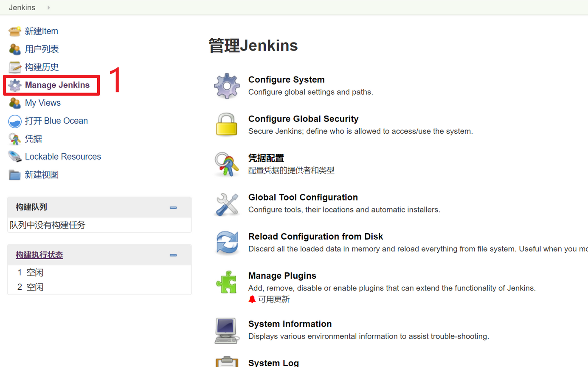Click text 'Configure global settings and paths.'

(x=311, y=92)
